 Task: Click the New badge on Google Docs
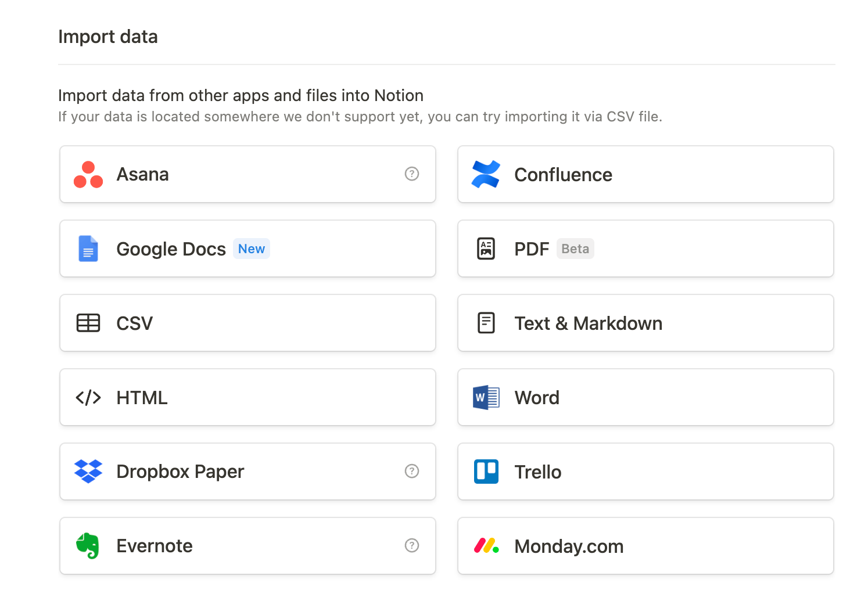(x=252, y=249)
